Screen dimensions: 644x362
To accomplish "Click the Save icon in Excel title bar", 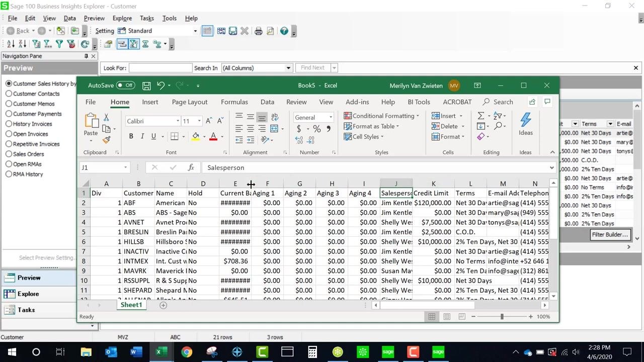I will pos(146,85).
